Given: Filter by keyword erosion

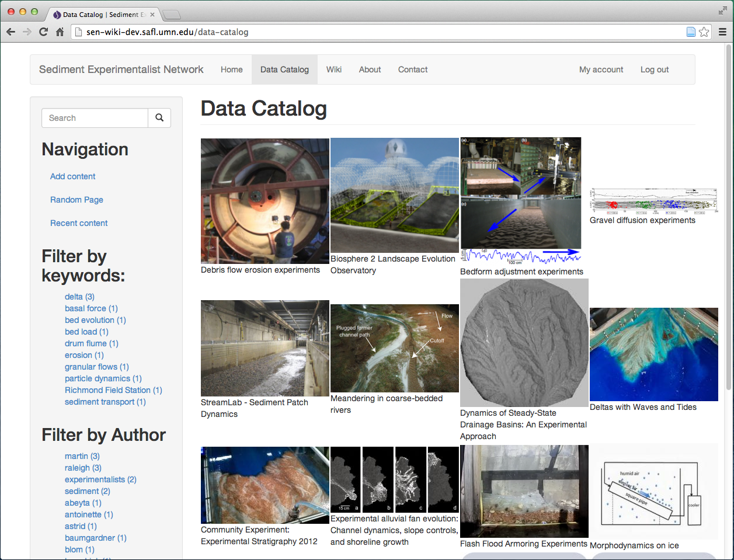Looking at the screenshot, I should (84, 355).
